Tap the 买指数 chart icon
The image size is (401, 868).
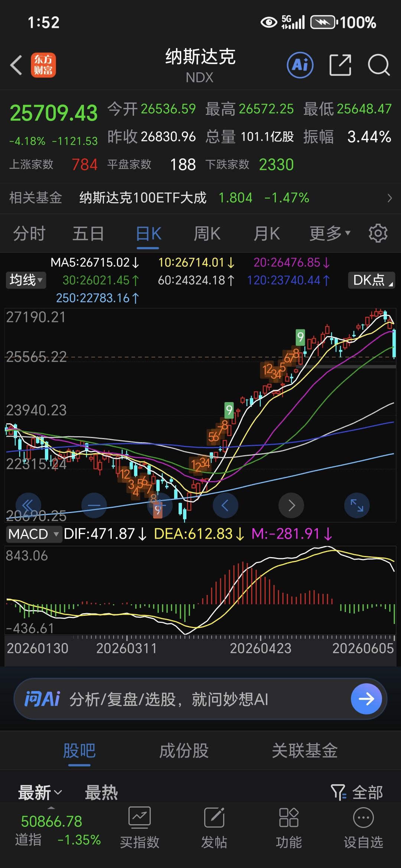tap(139, 817)
